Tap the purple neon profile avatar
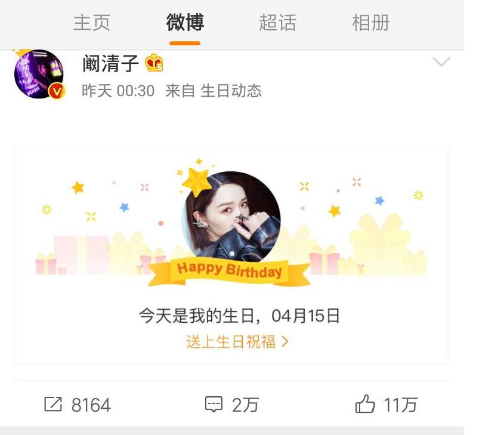Viewport: 504px width, 435px height. [x=39, y=74]
